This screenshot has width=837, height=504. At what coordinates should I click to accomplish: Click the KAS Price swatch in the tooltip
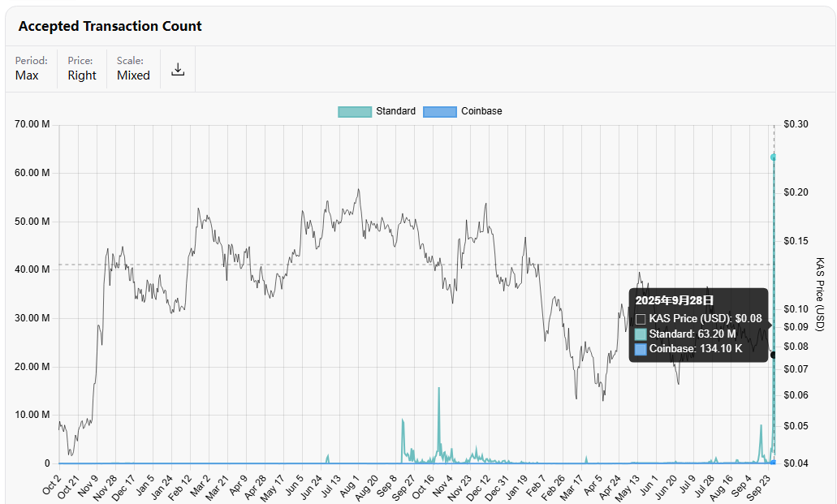[x=641, y=319]
